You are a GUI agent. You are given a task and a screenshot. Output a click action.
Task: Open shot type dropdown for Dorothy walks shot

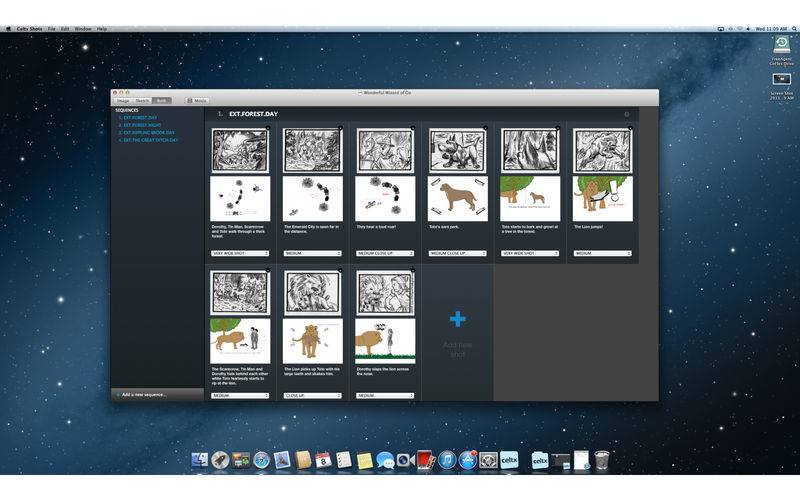[240, 254]
